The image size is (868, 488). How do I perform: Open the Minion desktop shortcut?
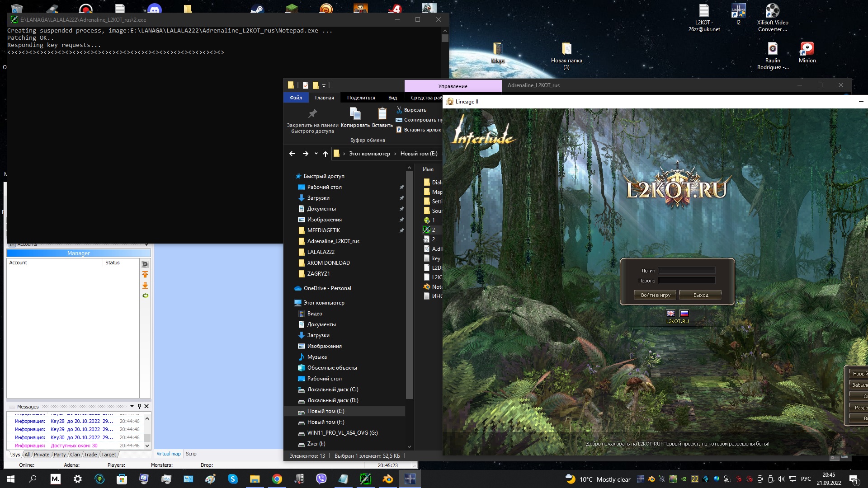807,52
